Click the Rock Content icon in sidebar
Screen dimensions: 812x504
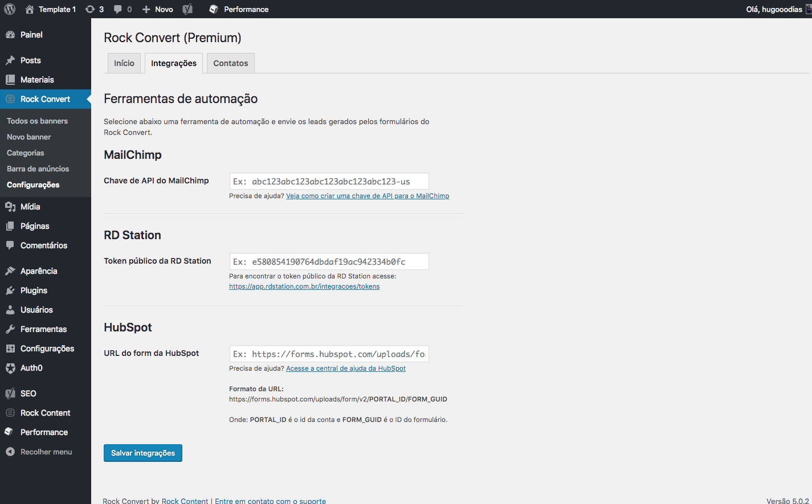tap(10, 413)
